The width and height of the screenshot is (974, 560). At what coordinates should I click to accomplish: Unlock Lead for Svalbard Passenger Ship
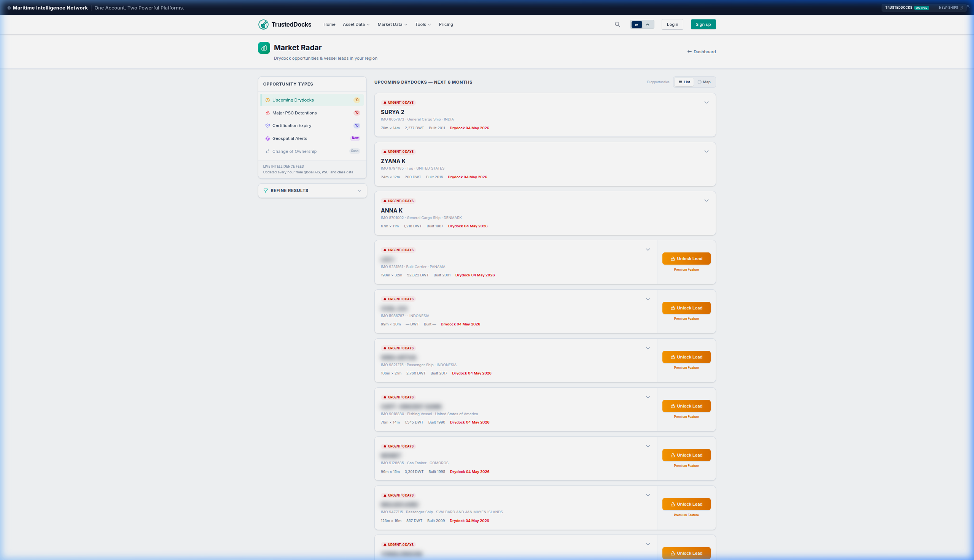tap(686, 504)
